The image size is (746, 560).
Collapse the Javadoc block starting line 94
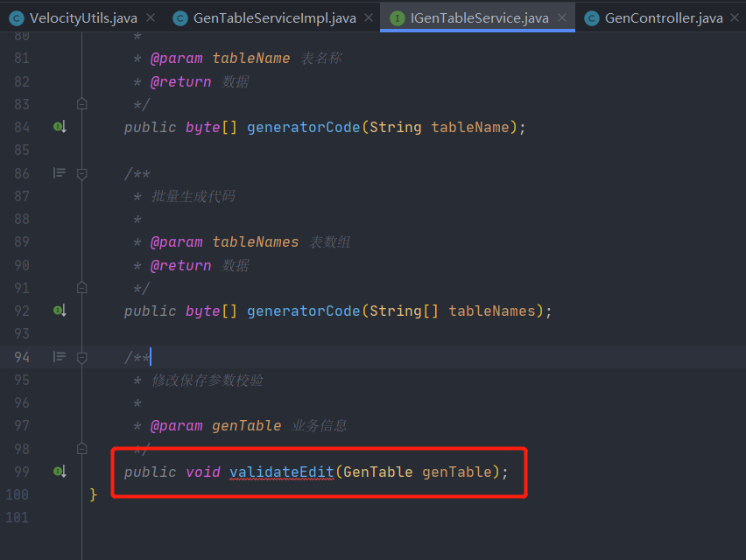pos(82,356)
